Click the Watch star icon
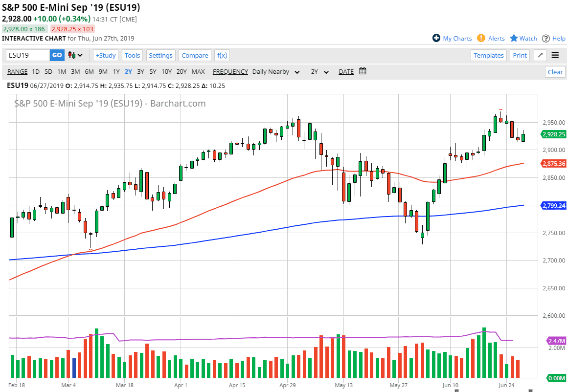568x392 pixels. [514, 38]
